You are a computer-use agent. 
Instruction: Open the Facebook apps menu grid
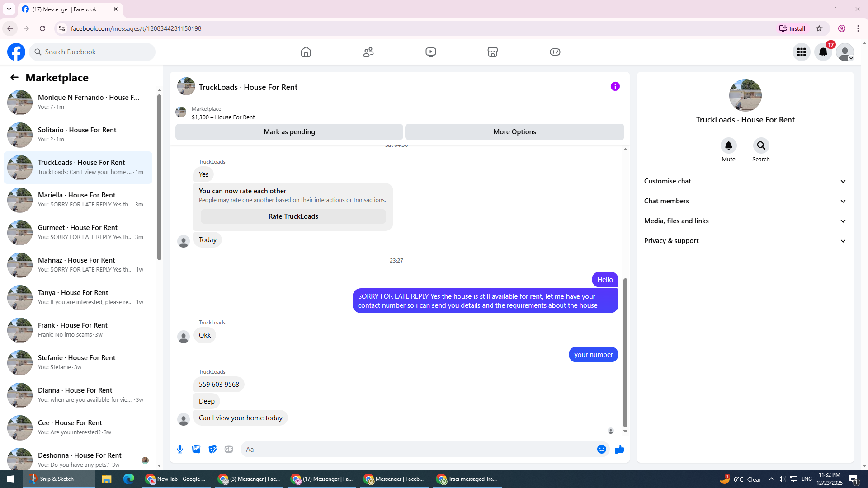point(802,52)
